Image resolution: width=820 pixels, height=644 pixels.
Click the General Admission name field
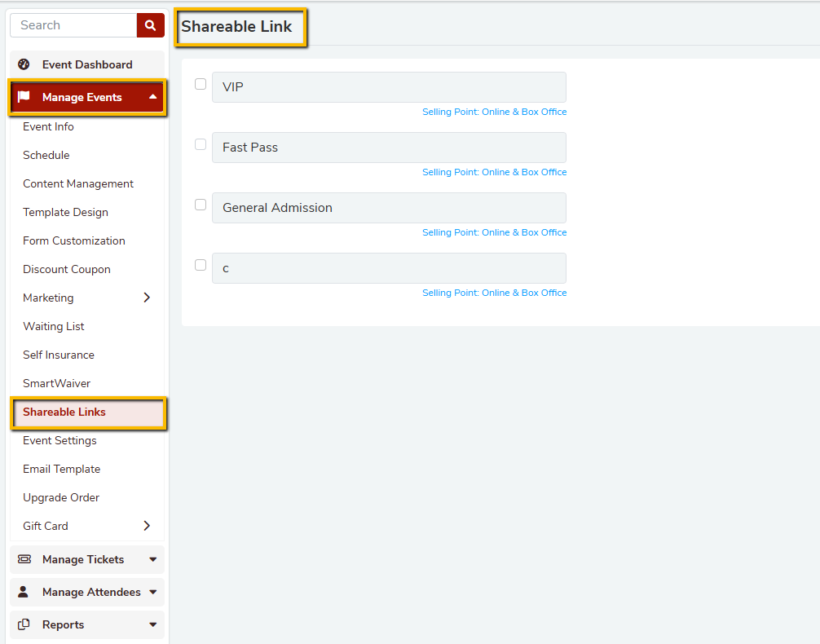(x=389, y=208)
